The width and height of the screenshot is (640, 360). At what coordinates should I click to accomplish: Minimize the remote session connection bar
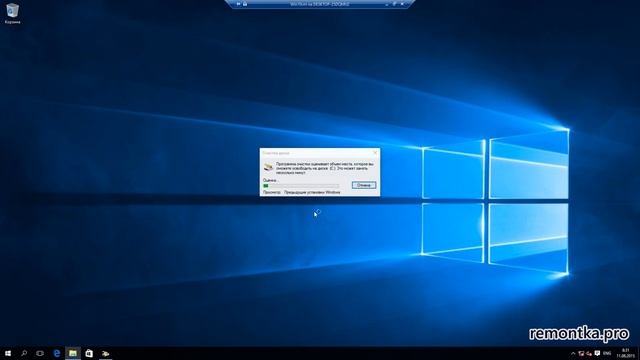tap(387, 4)
